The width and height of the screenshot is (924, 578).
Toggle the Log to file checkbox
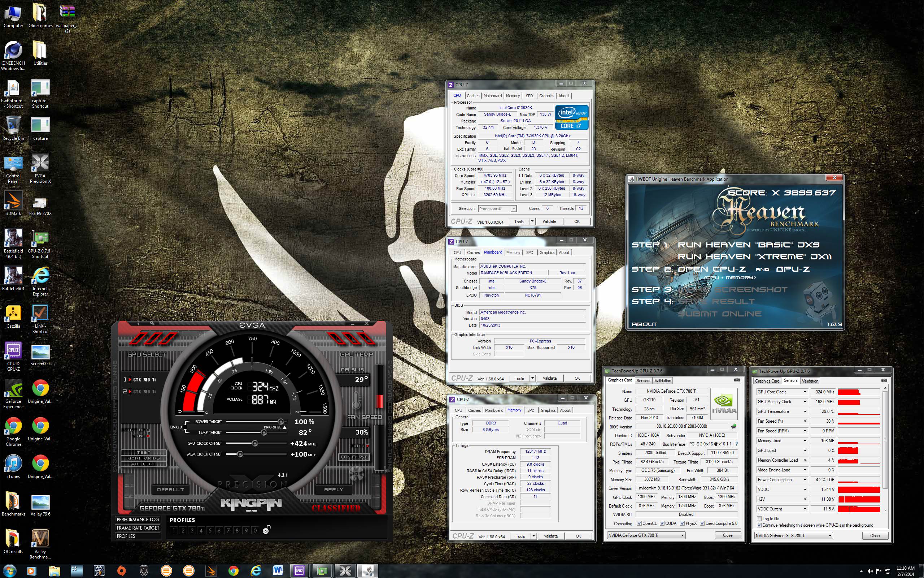click(759, 519)
